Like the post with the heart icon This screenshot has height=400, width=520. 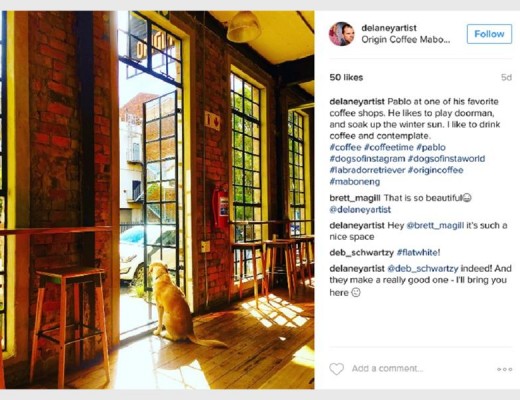(x=336, y=369)
